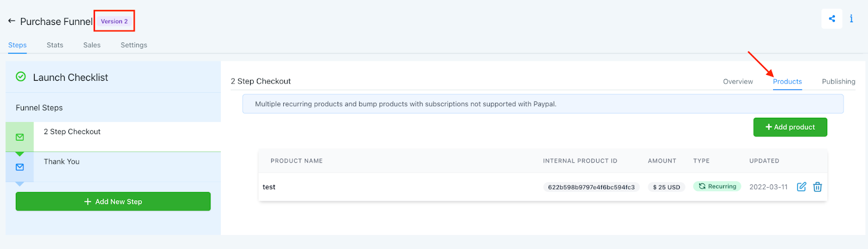Delete the test product via trash icon
Screen dimensions: 868x249
818,187
